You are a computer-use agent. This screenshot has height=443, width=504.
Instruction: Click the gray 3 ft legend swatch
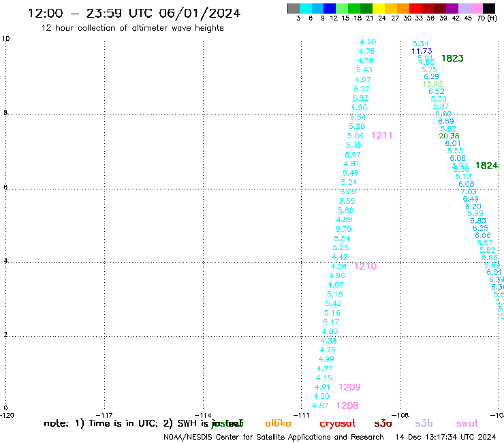click(x=294, y=8)
